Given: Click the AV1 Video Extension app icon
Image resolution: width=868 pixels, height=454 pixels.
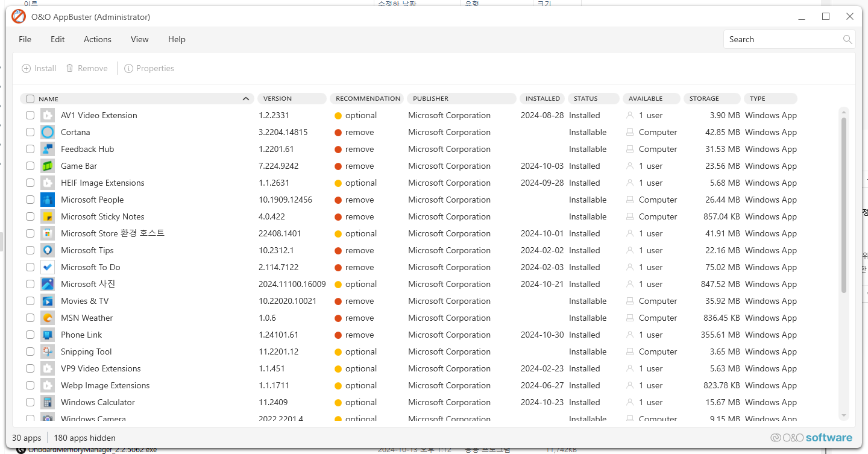Looking at the screenshot, I should pos(48,115).
